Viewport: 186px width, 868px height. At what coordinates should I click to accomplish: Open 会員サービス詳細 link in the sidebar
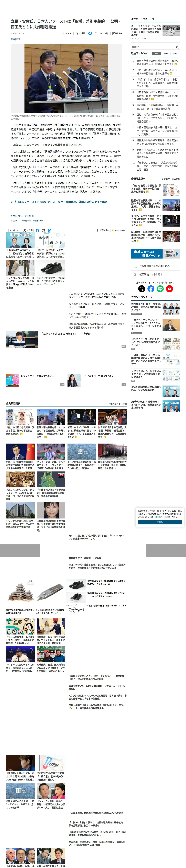click(x=171, y=179)
